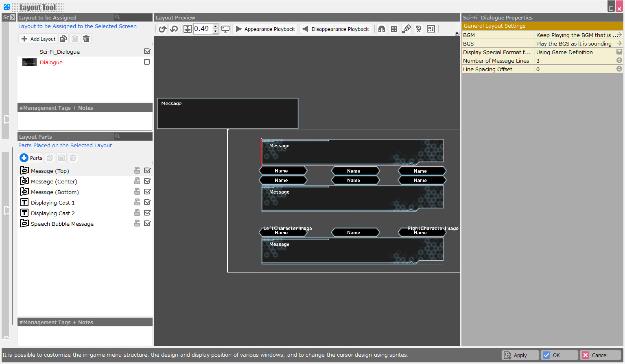Toggle visibility of Message (Center) part
The height and width of the screenshot is (364, 625).
tap(147, 181)
